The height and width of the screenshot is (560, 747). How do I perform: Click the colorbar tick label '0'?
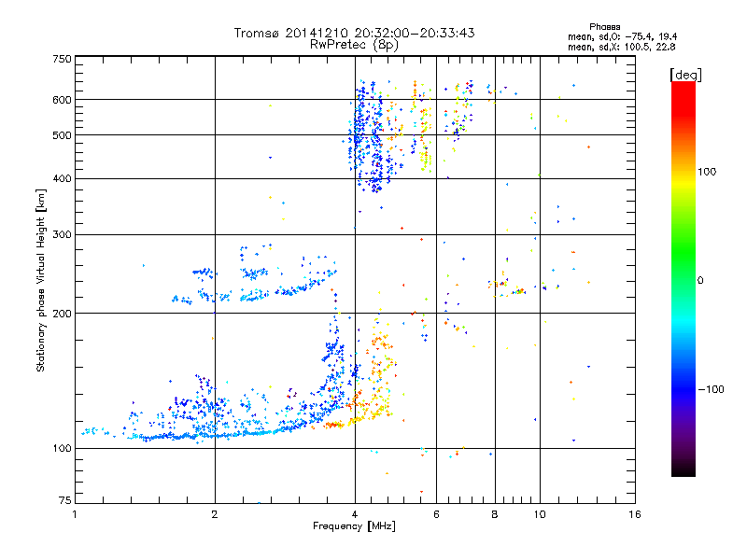(x=700, y=281)
